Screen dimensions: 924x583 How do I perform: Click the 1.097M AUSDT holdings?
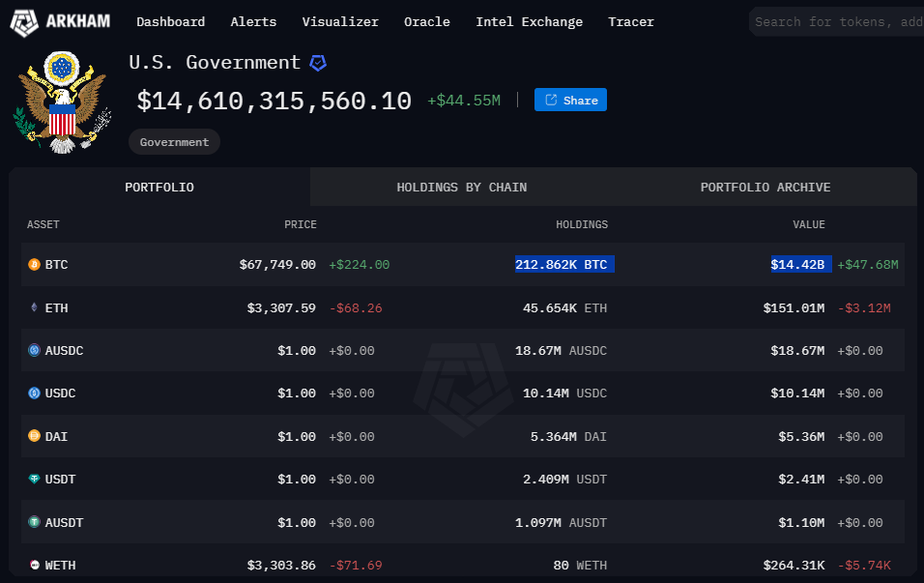pyautogui.click(x=561, y=523)
